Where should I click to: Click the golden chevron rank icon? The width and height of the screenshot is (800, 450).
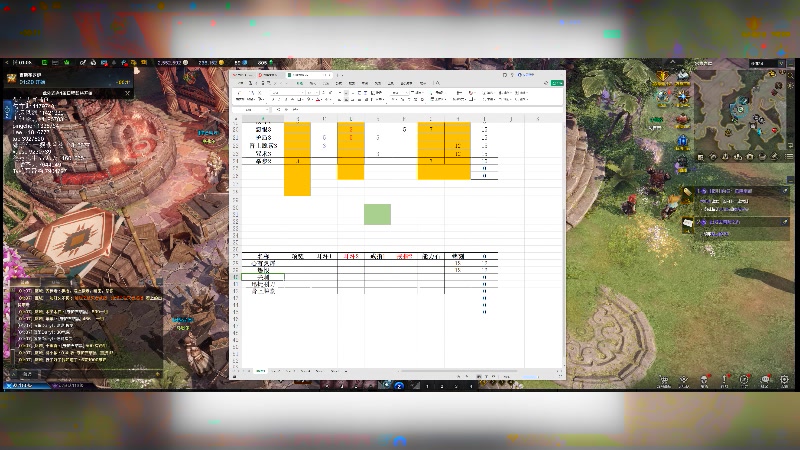pos(662,77)
